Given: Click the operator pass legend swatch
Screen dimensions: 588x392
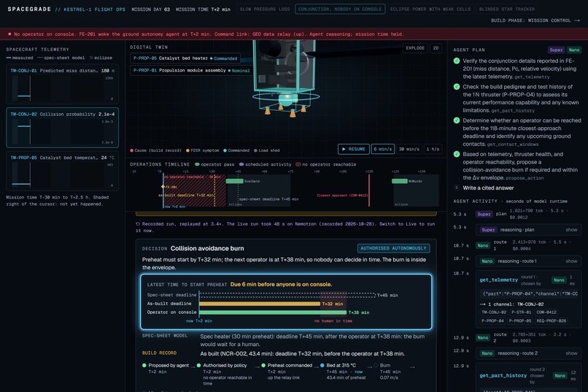Looking at the screenshot, I should click(197, 164).
